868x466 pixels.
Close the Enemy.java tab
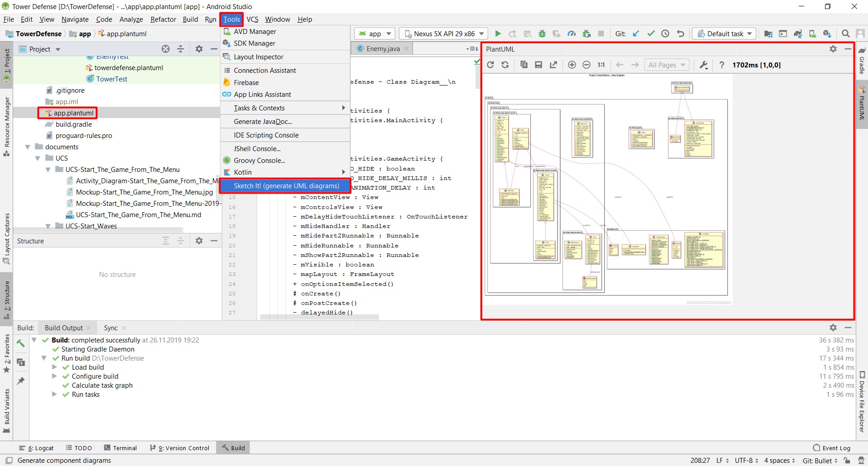coord(406,49)
